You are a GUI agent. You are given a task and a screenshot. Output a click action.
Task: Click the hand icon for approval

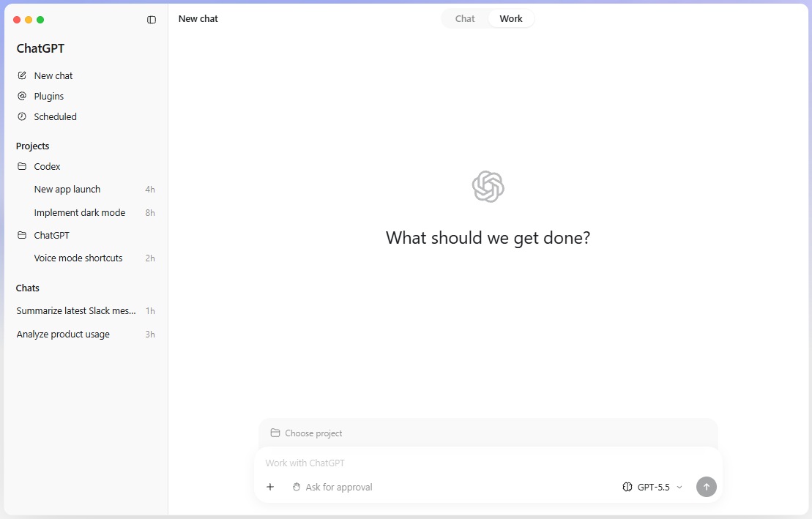pos(297,487)
